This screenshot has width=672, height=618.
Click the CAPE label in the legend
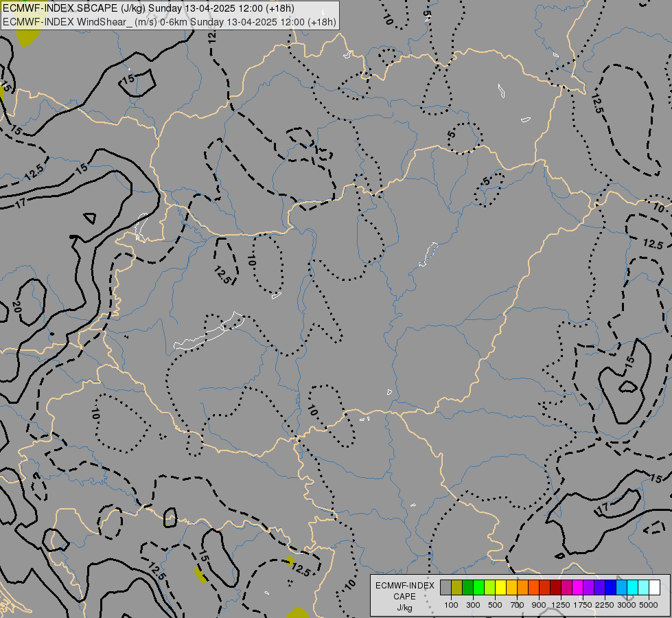pos(404,597)
